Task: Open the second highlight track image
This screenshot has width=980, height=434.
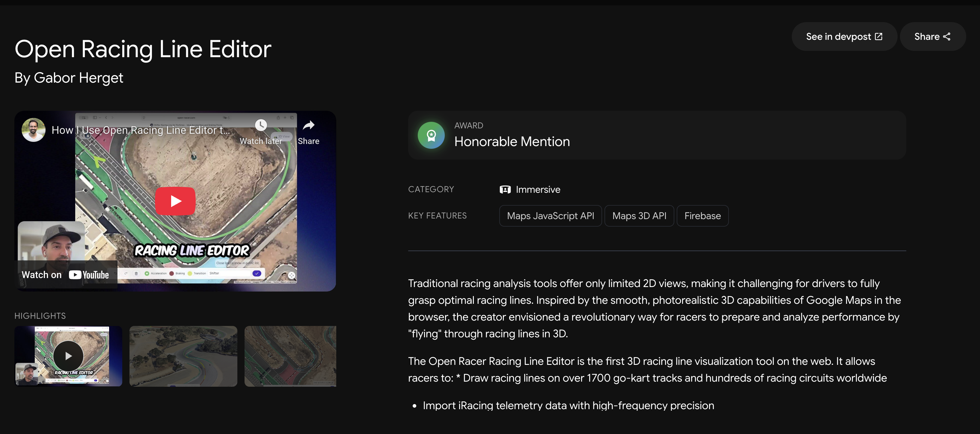Action: tap(183, 356)
